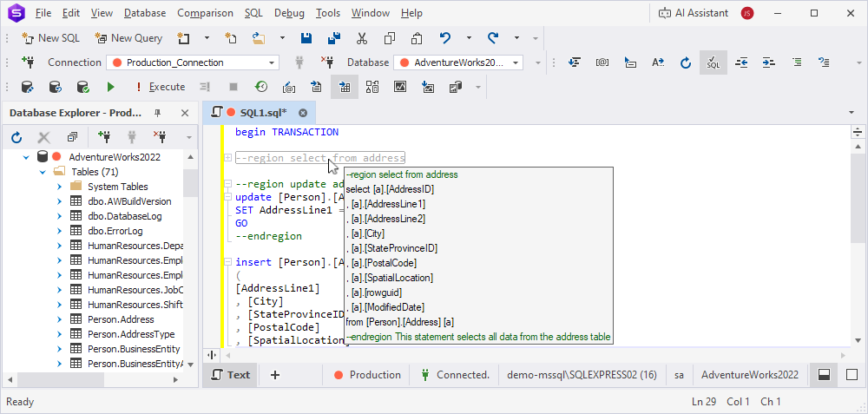
Task: Expand the collapsed region select from address
Action: pyautogui.click(x=227, y=158)
